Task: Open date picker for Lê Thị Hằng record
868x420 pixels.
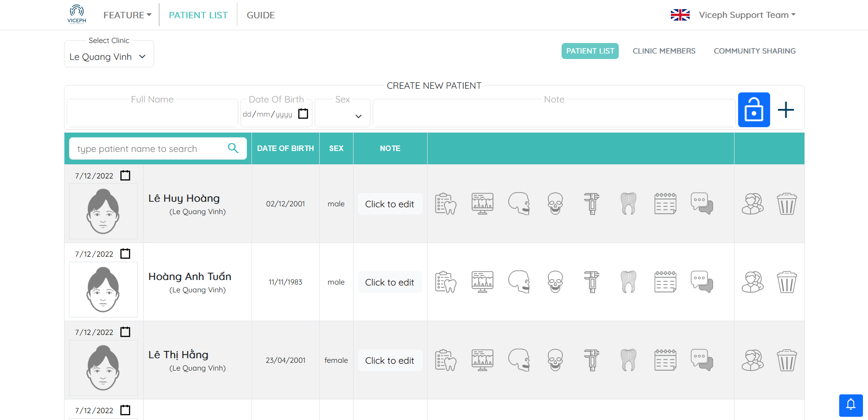Action: pyautogui.click(x=125, y=332)
